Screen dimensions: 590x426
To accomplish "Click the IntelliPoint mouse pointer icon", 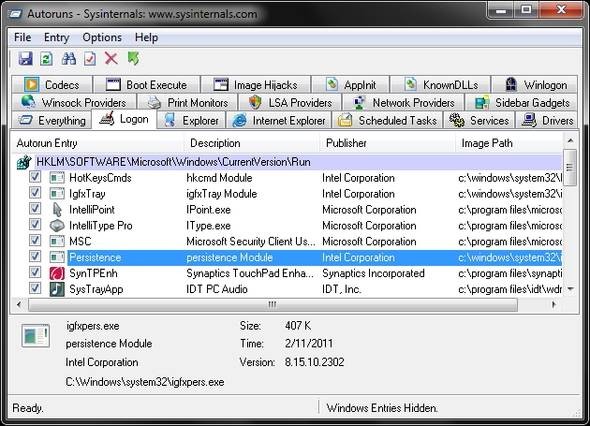I will [x=57, y=210].
